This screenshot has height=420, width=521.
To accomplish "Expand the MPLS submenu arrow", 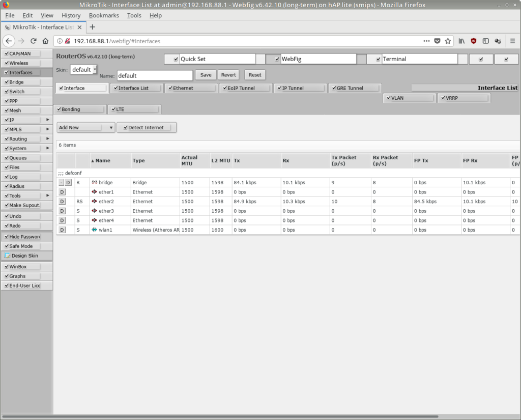I will point(48,129).
